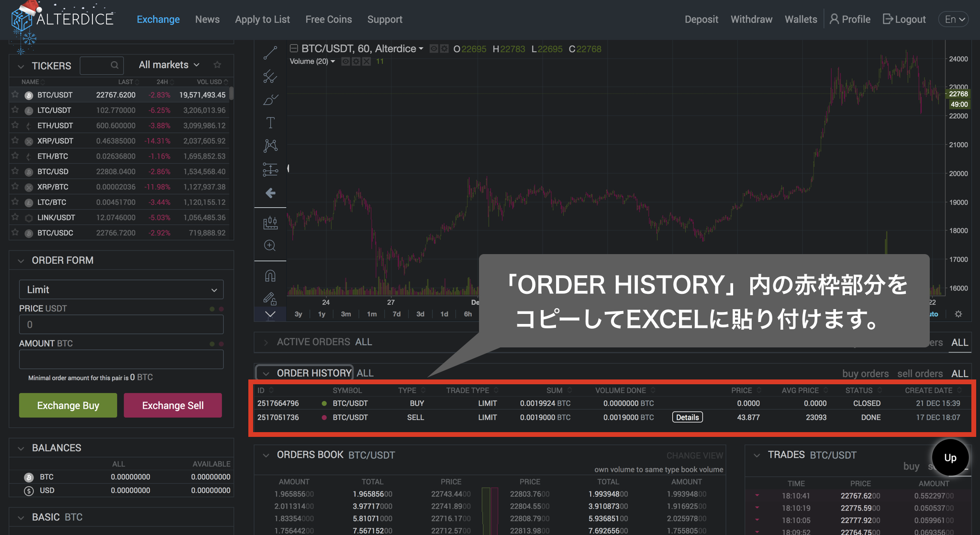Favorite the LTC/USDT ticker star
This screenshot has width=980, height=535.
15,110
